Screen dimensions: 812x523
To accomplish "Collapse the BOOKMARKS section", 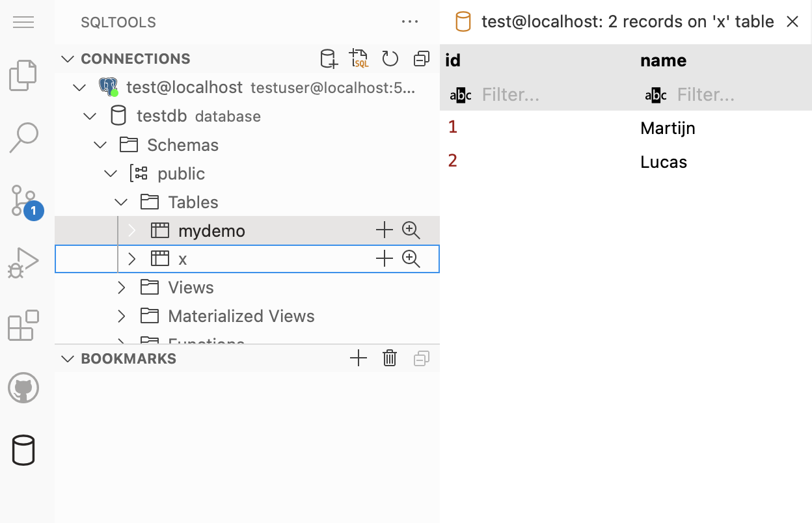I will click(x=68, y=358).
